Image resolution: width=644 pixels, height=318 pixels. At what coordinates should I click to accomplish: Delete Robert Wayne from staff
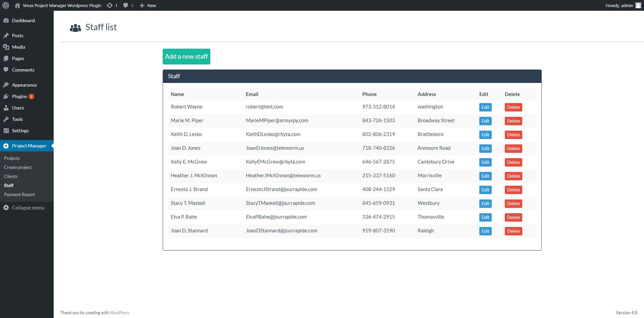(514, 107)
